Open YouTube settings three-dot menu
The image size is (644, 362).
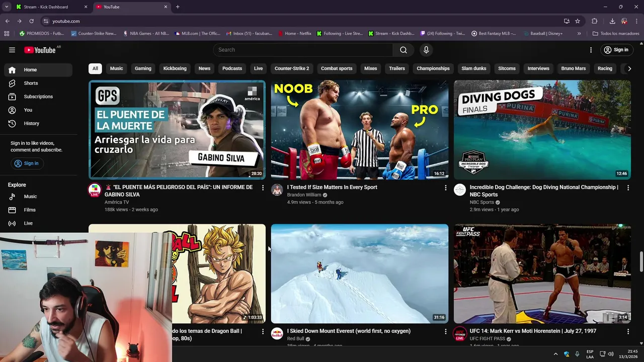591,50
